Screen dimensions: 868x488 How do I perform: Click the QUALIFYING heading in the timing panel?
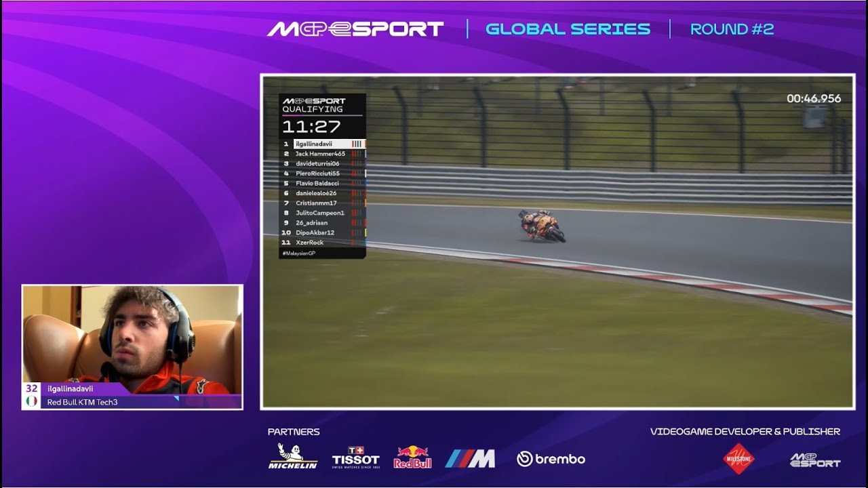tap(313, 109)
